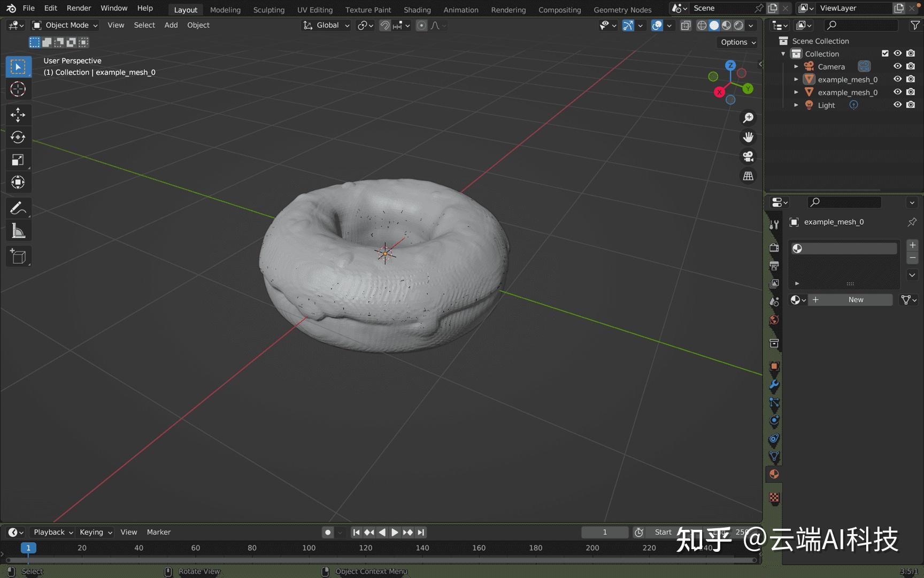
Task: Open the Modifier Properties tab
Action: tap(774, 385)
